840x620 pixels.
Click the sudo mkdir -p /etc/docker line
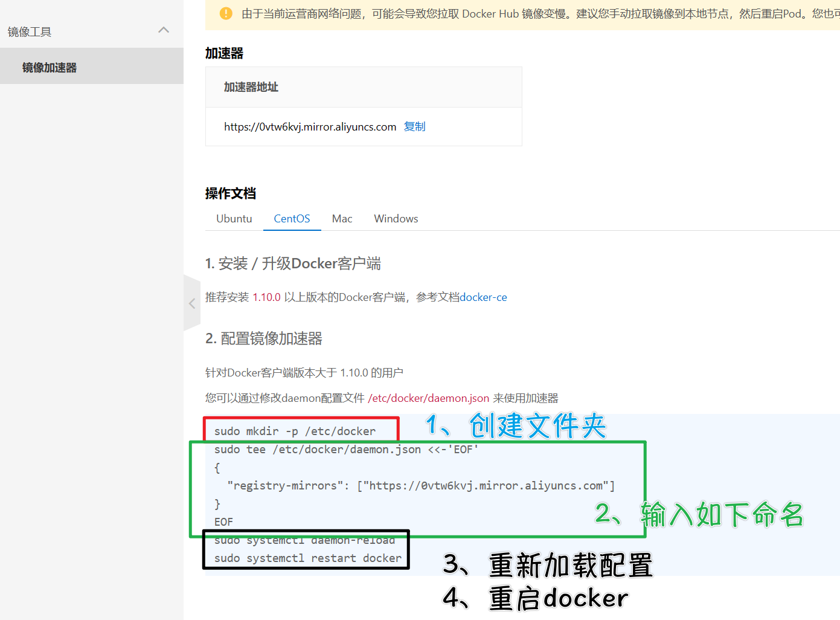295,431
